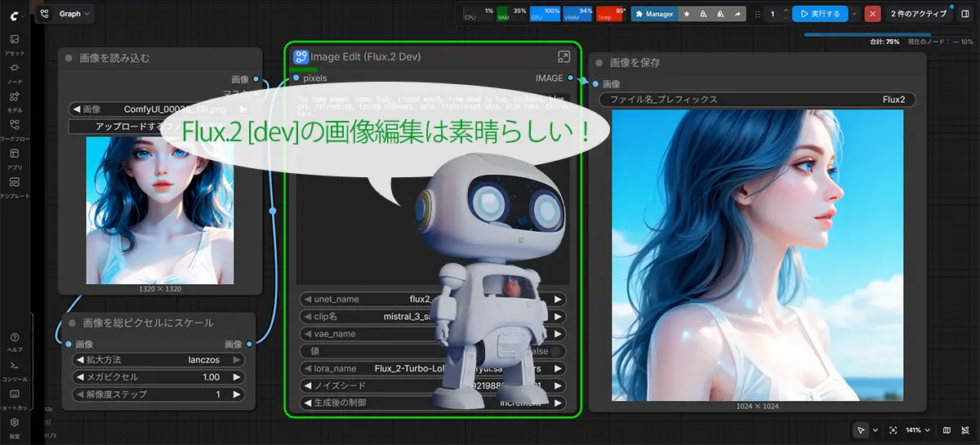Click the 実行する run button

point(820,14)
